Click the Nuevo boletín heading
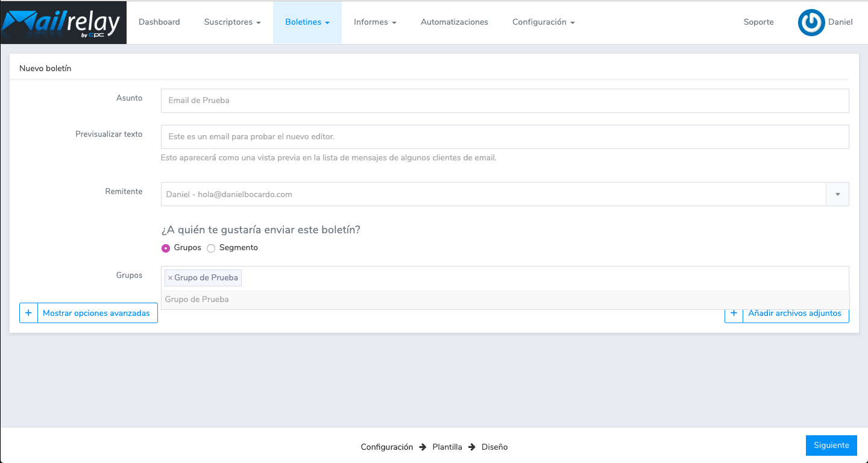 point(45,69)
